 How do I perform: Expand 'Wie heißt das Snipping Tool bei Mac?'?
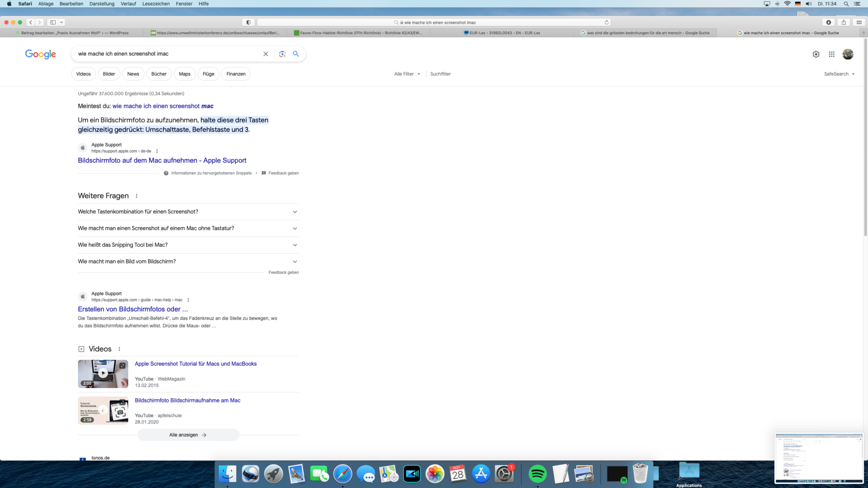coord(188,245)
